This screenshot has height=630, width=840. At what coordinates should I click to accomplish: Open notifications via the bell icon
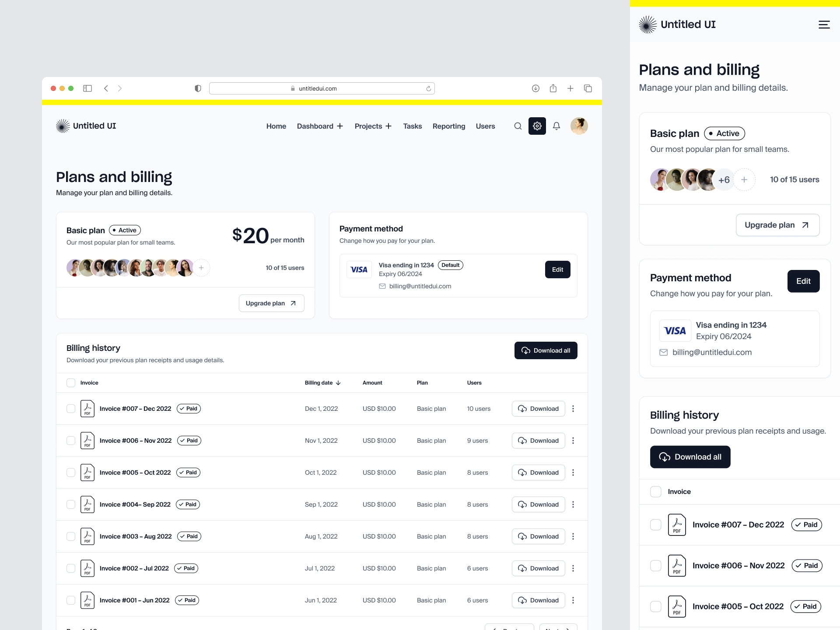click(556, 126)
